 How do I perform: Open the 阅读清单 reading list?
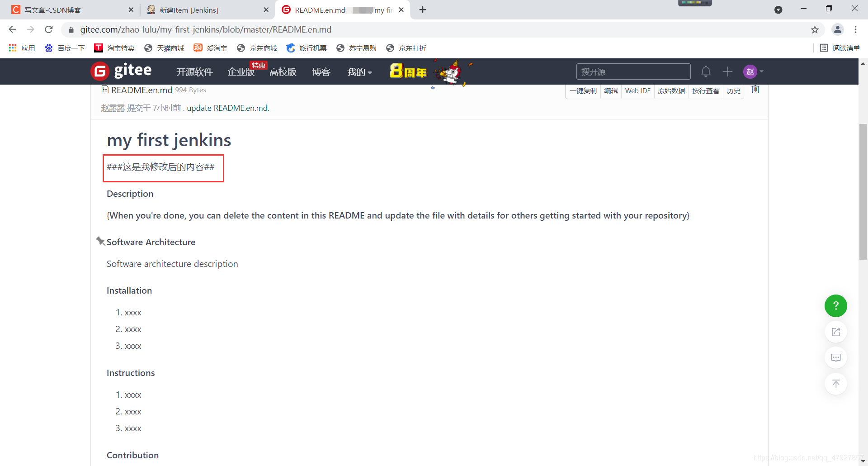[840, 48]
